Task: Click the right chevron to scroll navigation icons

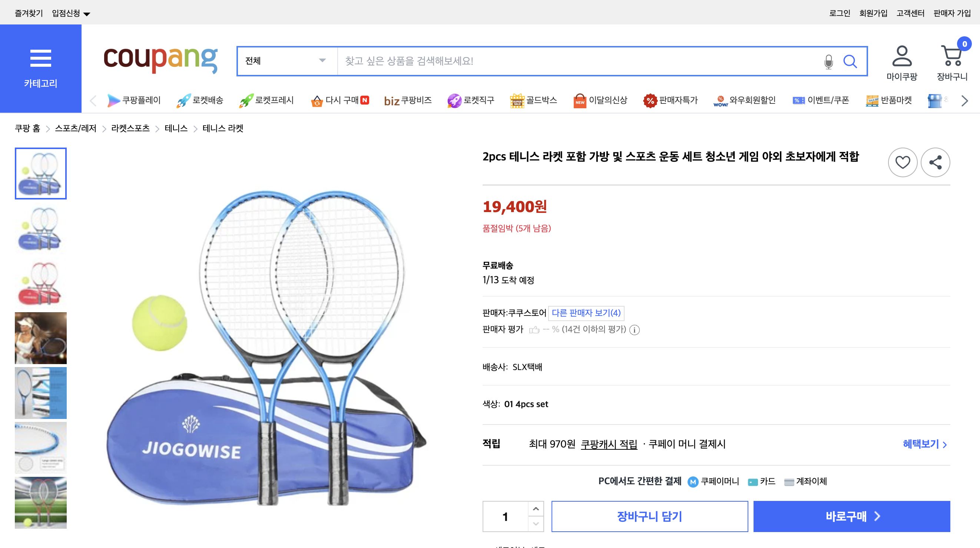Action: coord(964,100)
